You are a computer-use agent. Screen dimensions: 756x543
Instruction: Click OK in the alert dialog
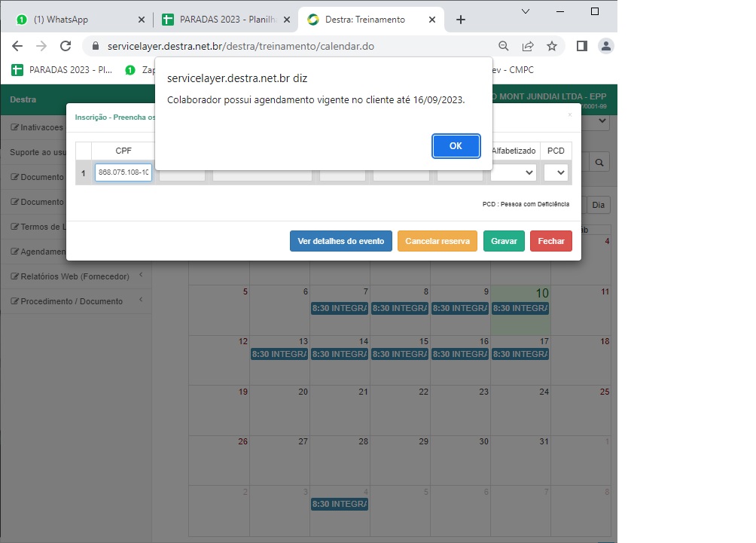456,146
